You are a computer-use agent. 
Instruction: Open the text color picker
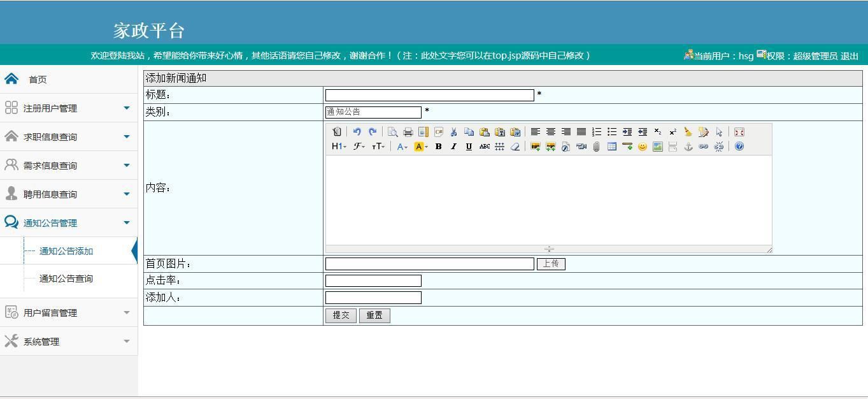pos(402,147)
